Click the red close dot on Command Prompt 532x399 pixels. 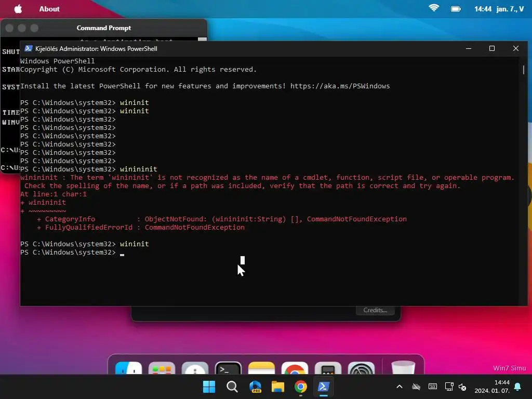(x=9, y=28)
